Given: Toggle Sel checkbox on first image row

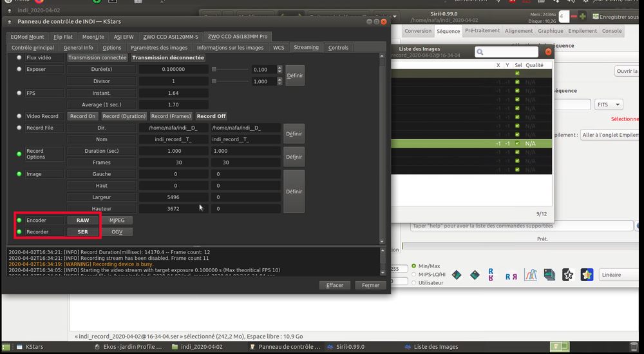Looking at the screenshot, I should 517,73.
